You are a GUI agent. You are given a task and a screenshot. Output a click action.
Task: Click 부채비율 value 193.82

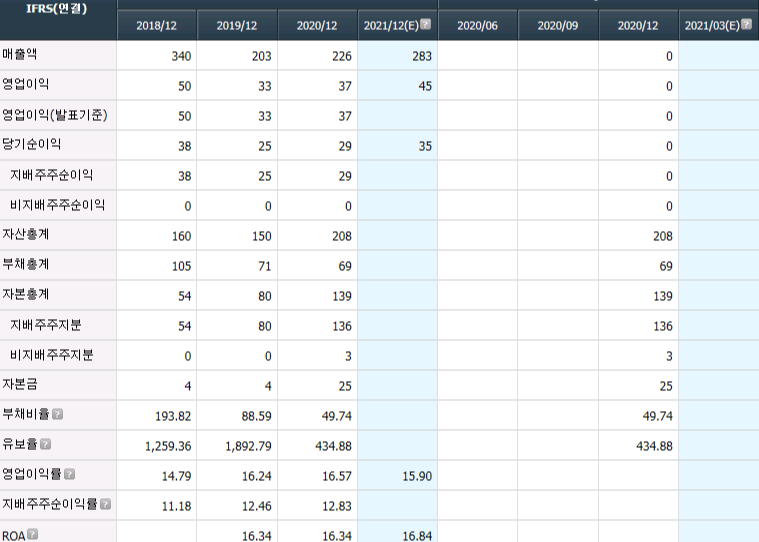point(173,416)
